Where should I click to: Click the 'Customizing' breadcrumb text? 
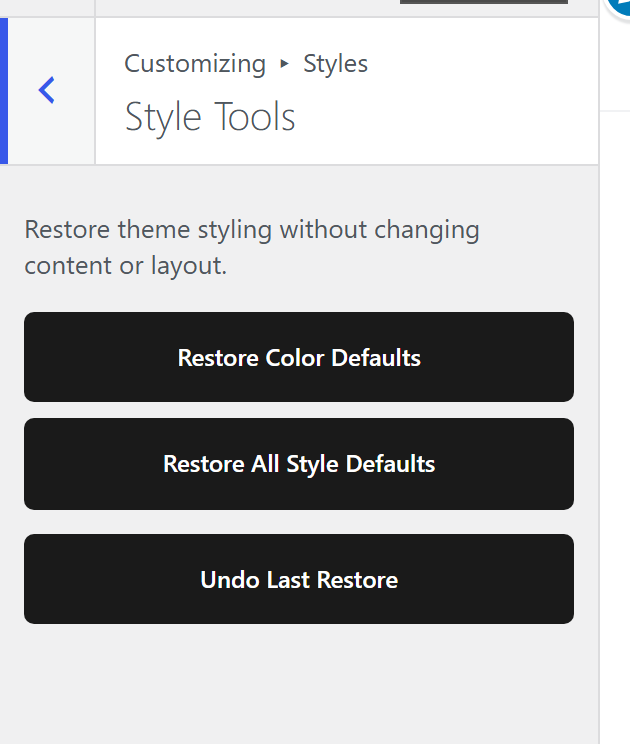coord(195,64)
